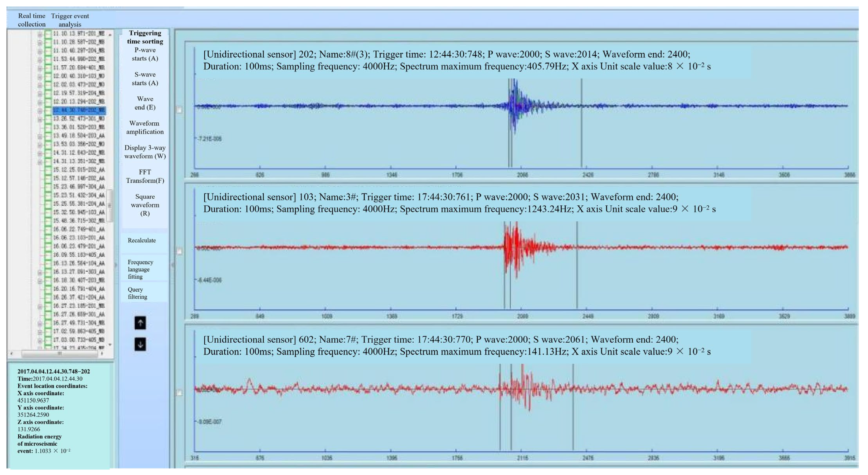Select event row 13.26.52.473-301
The image size is (868, 475).
coord(79,119)
